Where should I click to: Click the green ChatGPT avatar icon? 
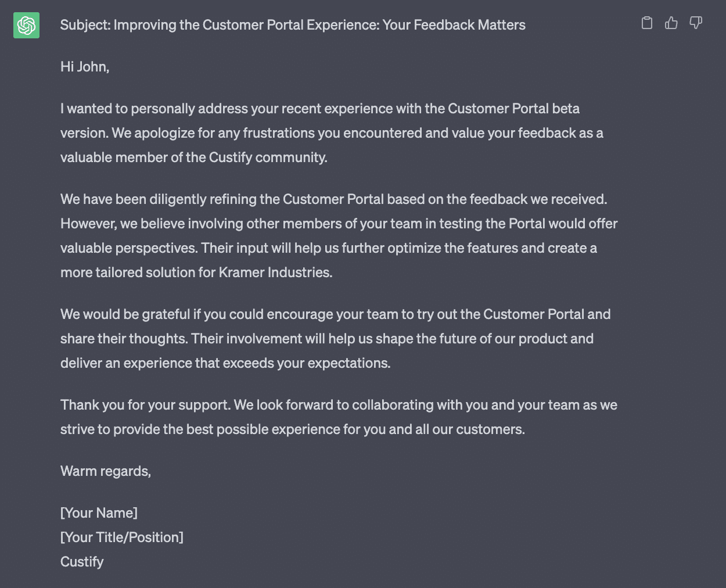26,25
